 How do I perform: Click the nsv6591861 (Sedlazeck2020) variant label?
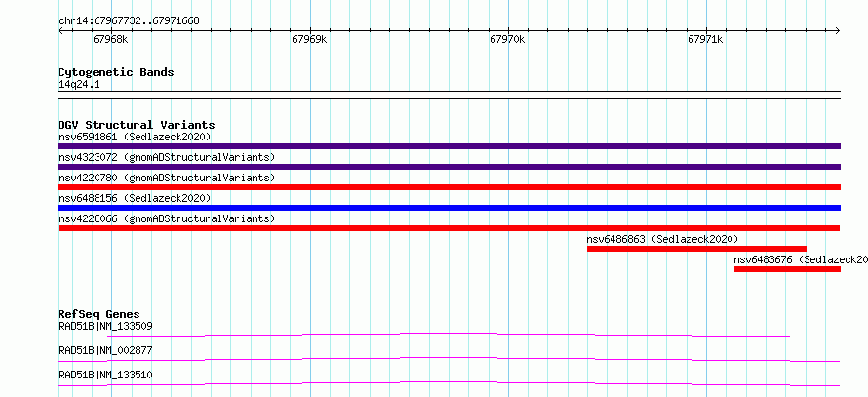point(135,137)
